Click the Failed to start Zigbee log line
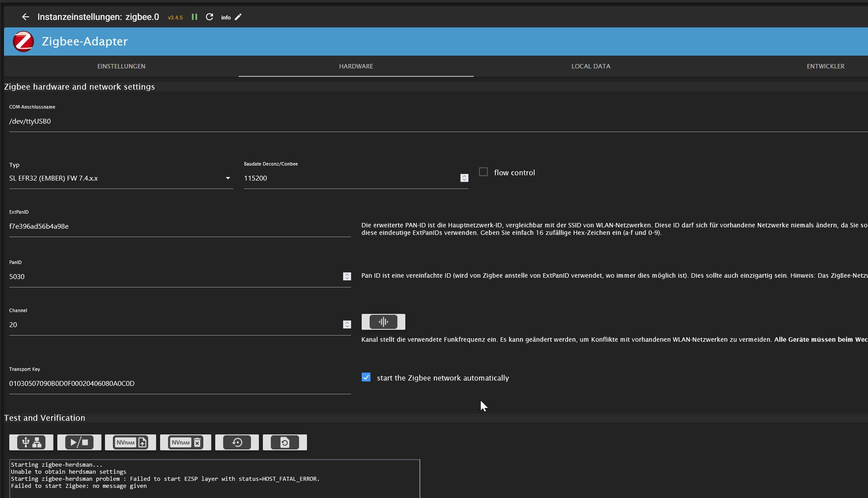868x498 pixels. click(79, 486)
